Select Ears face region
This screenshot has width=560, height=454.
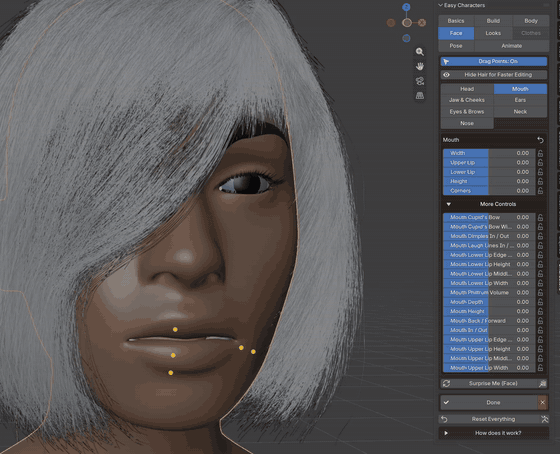[x=520, y=100]
